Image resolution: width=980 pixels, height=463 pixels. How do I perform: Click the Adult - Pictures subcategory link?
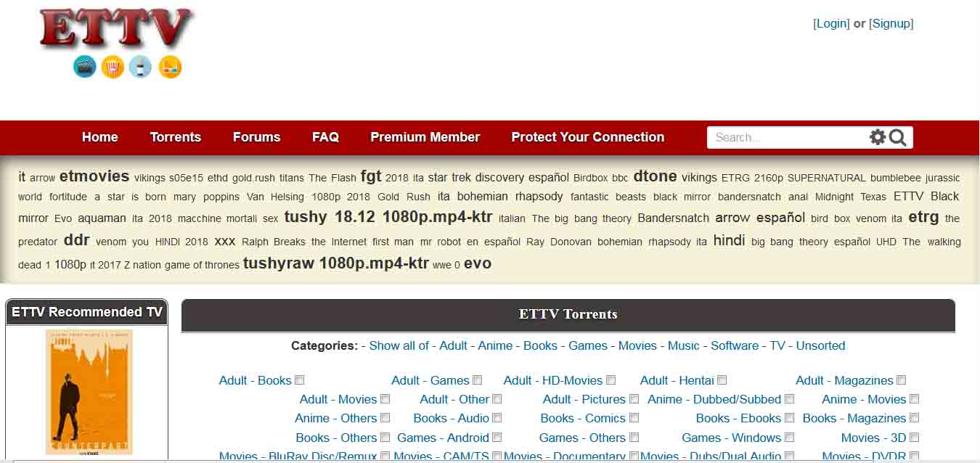click(584, 399)
